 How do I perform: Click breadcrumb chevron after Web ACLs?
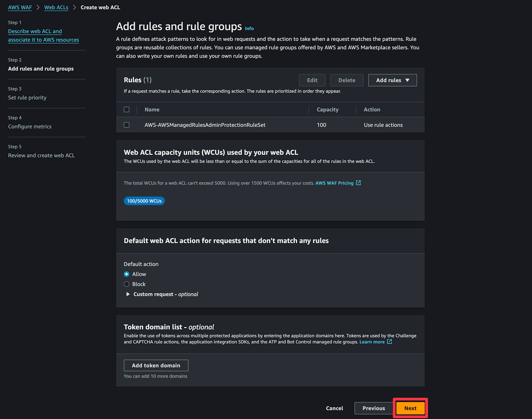coord(74,7)
